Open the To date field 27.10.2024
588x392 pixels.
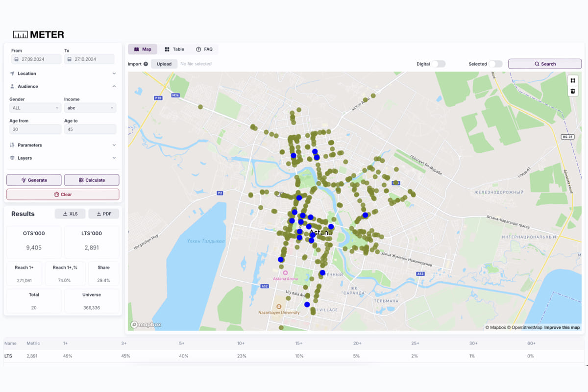point(89,59)
